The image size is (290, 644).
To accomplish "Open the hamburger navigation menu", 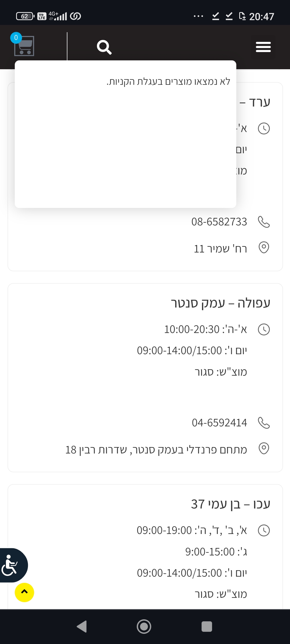I will click(x=263, y=47).
